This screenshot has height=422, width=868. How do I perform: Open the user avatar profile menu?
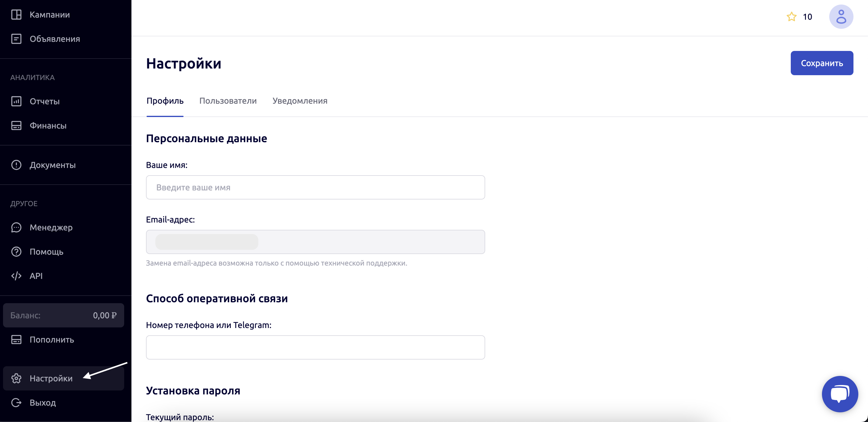coord(841,17)
